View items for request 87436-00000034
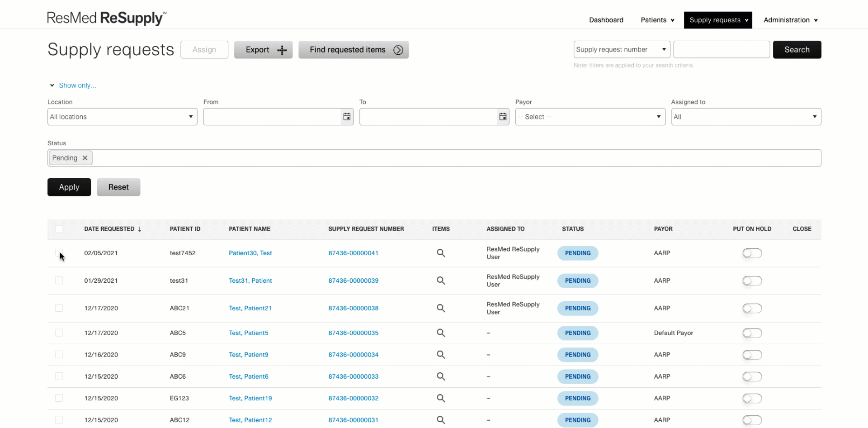This screenshot has height=428, width=868. 441,355
